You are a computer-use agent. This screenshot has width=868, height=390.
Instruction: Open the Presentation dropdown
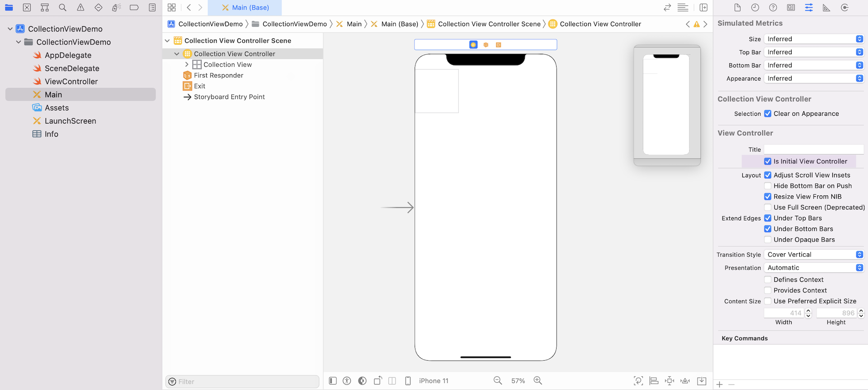pyautogui.click(x=814, y=268)
